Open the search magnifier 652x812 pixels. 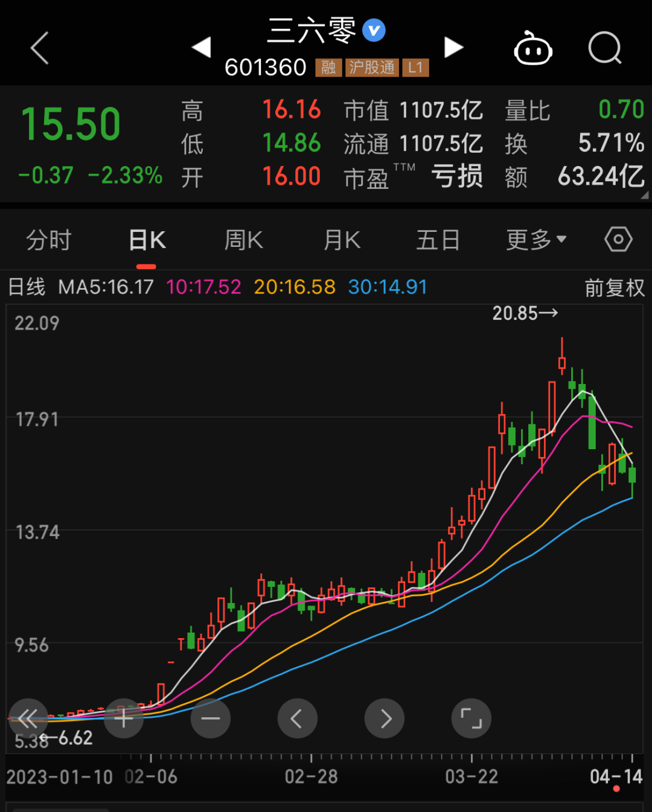(x=605, y=48)
